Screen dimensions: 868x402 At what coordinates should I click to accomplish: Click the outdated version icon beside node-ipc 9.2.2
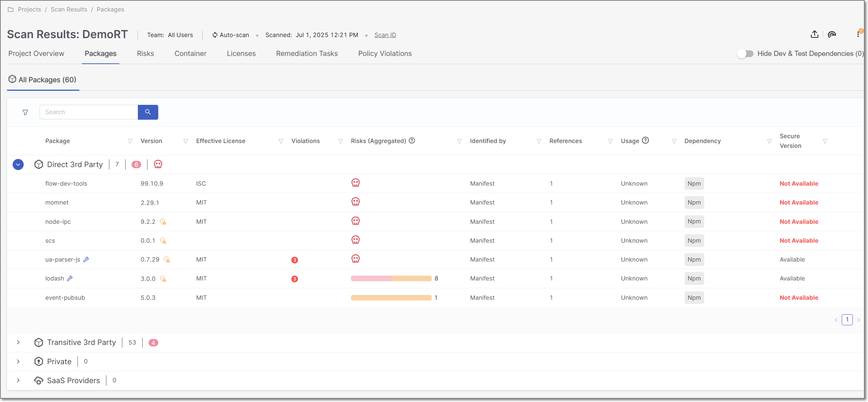pos(163,222)
